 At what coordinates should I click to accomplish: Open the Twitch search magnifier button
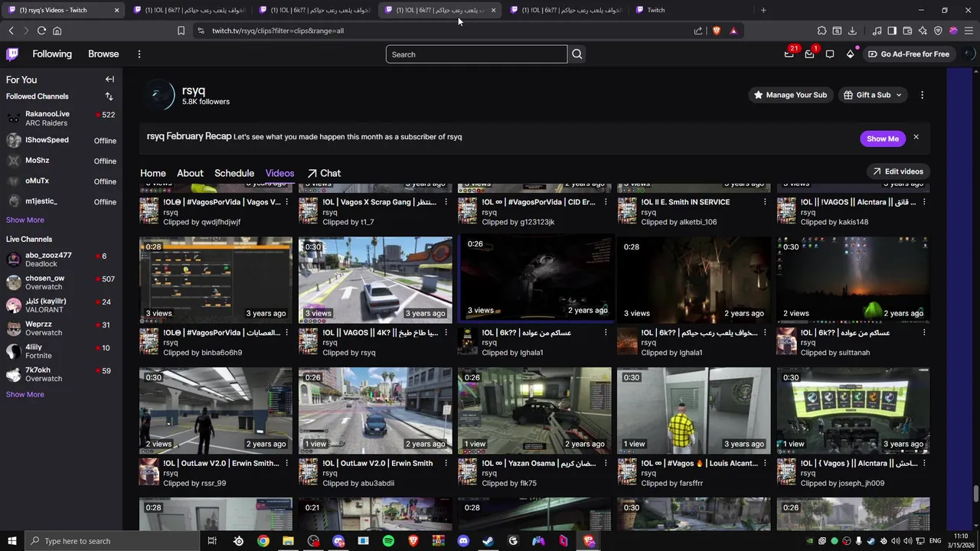577,54
